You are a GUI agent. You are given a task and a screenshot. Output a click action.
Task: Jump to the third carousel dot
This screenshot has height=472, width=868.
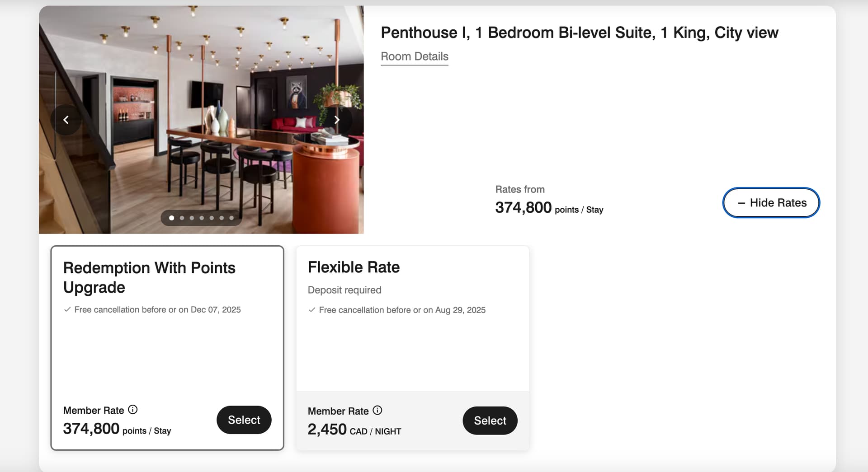(x=192, y=218)
